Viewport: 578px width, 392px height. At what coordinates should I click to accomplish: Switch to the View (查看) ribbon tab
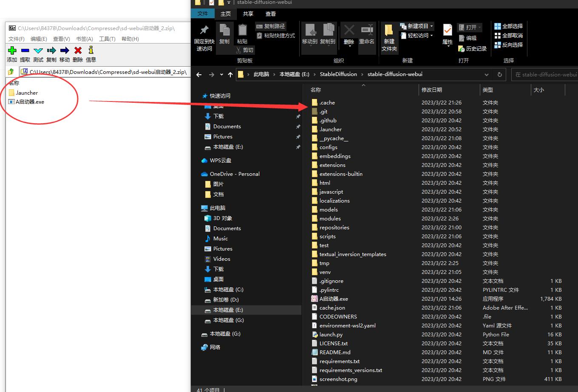(x=270, y=14)
